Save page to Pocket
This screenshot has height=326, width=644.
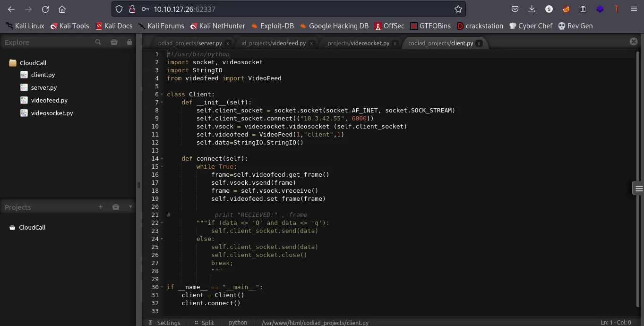click(x=515, y=9)
